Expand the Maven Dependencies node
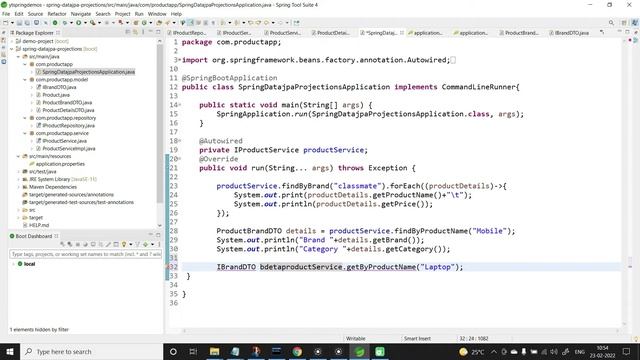Screen dimensions: 640x360 pos(18,187)
